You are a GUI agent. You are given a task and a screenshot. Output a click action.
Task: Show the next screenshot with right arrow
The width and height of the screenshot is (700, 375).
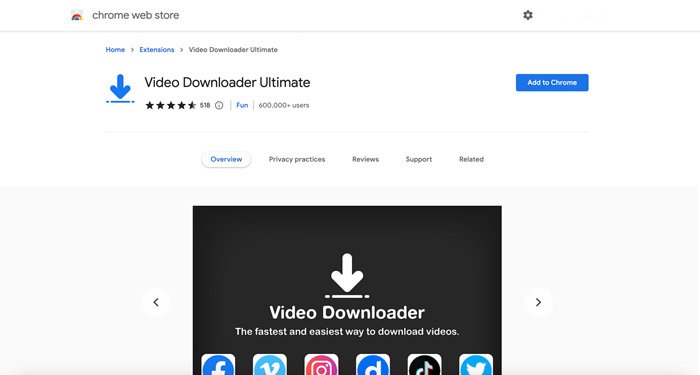tap(538, 302)
